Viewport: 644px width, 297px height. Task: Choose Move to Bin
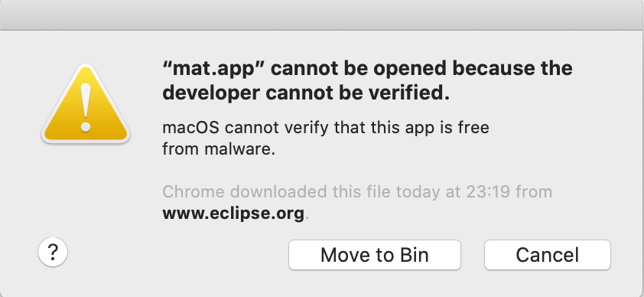tap(375, 255)
